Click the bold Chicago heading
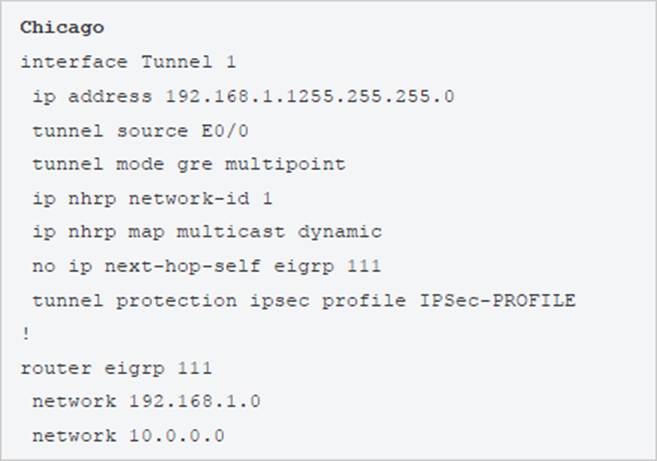Screen dimensions: 657x461 pos(61,27)
